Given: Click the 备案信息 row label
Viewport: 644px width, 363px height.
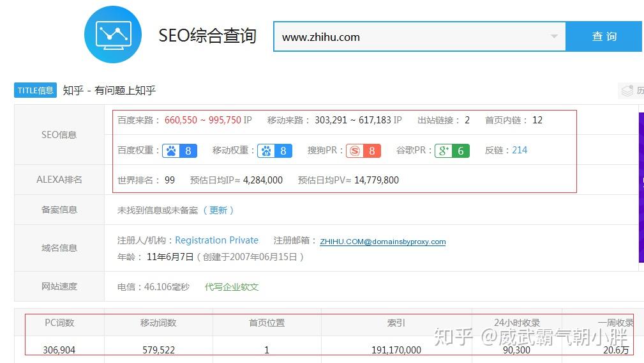Looking at the screenshot, I should (x=59, y=210).
